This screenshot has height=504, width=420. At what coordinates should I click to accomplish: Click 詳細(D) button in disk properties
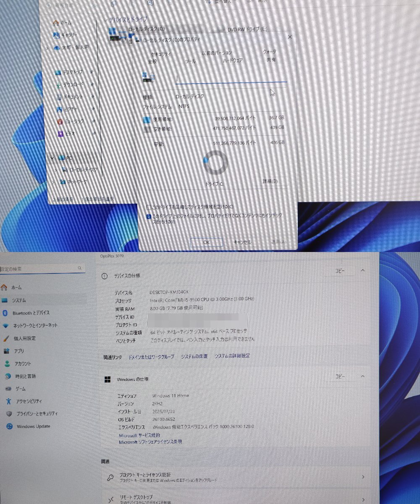(270, 181)
